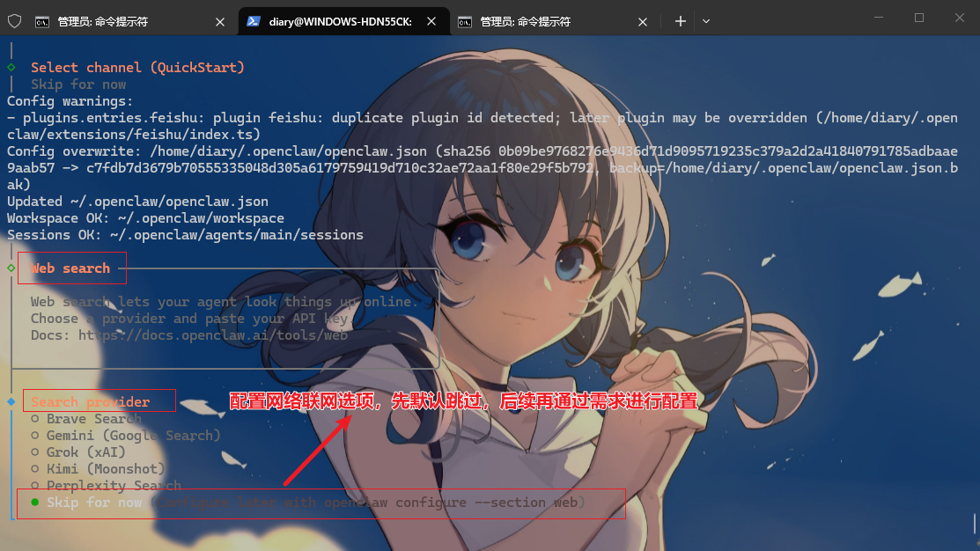Click Sessions OK: sessions path line
The width and height of the screenshot is (980, 551).
[x=185, y=236]
